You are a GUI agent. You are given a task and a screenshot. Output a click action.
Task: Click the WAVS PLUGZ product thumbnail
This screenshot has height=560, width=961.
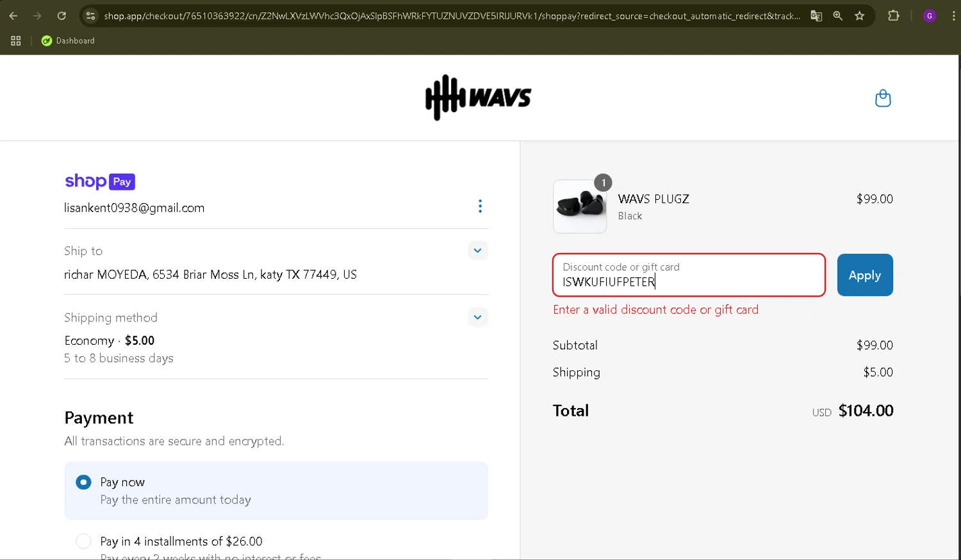click(580, 206)
